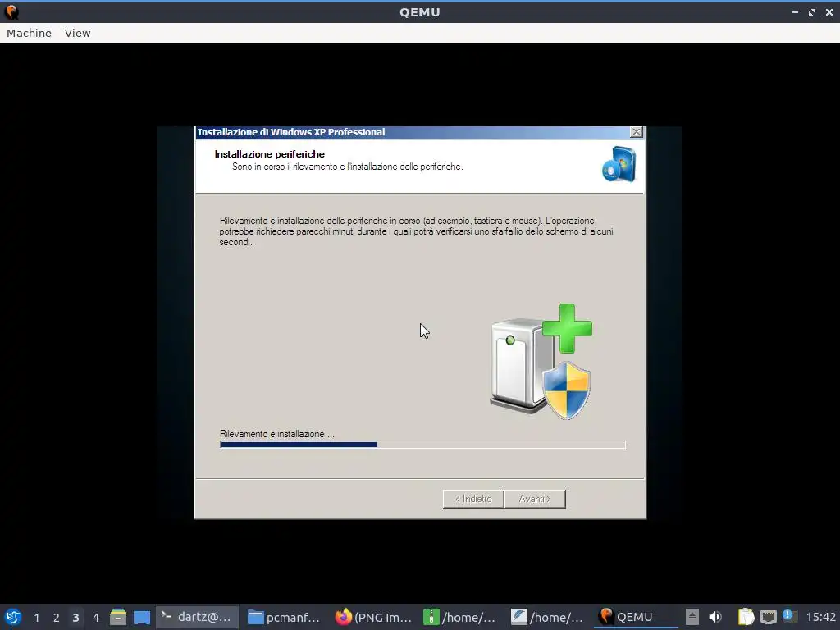Open the clipboard manager tray icon
This screenshot has height=630, width=840.
746,617
